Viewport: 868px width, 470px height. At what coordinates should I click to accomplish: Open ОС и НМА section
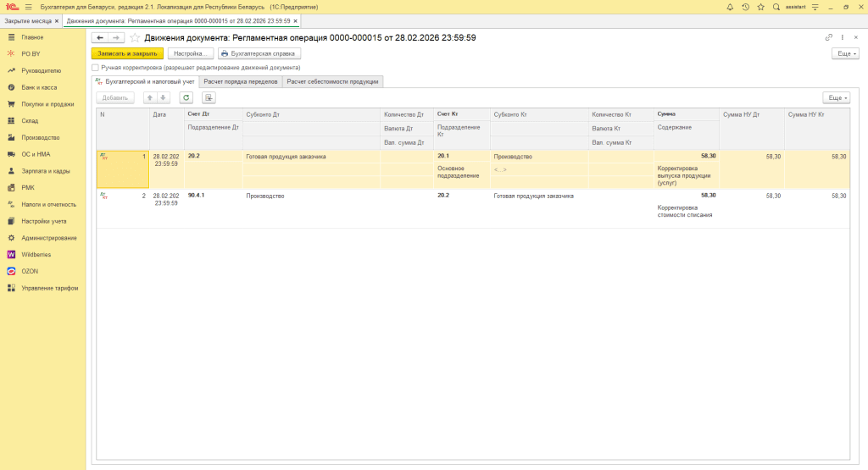pyautogui.click(x=36, y=154)
